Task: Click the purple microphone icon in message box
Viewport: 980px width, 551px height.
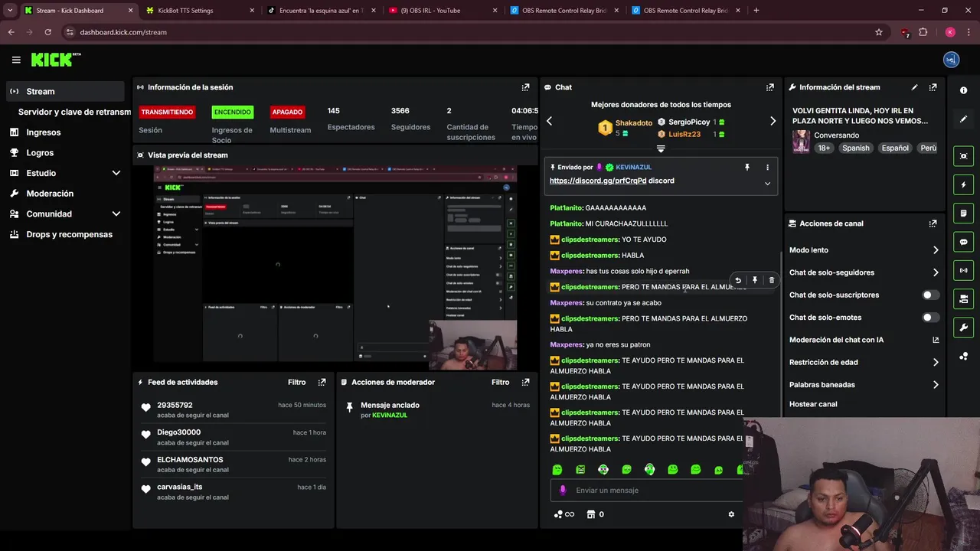Action: tap(563, 490)
